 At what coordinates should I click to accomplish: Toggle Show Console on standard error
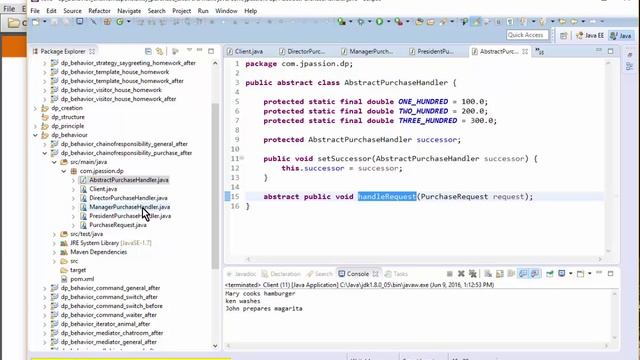click(x=535, y=273)
